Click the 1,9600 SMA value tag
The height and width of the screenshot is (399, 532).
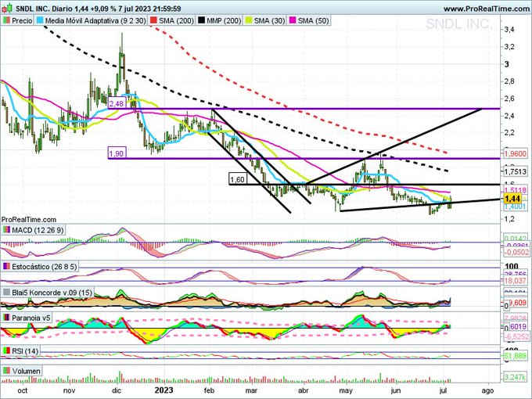(x=515, y=153)
